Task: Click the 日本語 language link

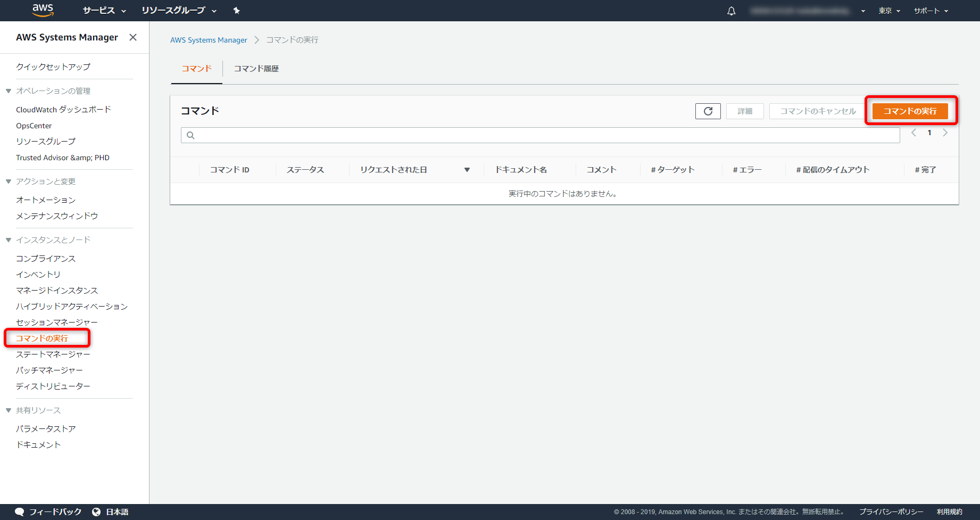Action: [117, 512]
